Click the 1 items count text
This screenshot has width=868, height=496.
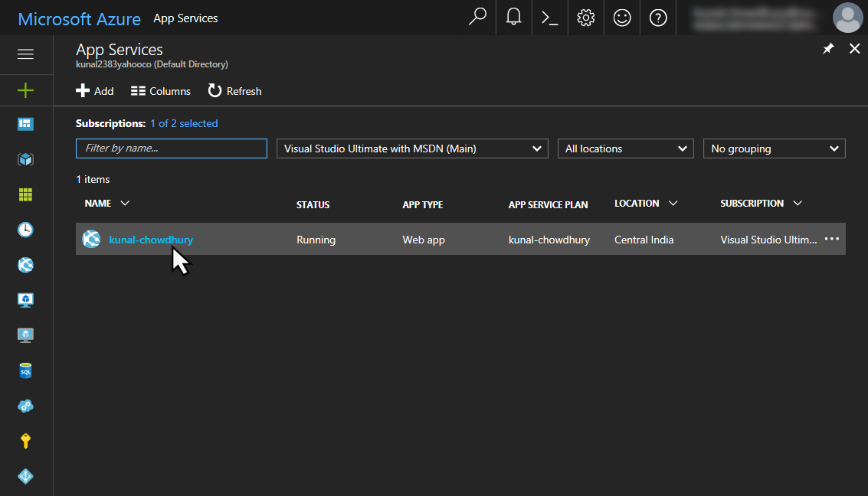tap(93, 179)
